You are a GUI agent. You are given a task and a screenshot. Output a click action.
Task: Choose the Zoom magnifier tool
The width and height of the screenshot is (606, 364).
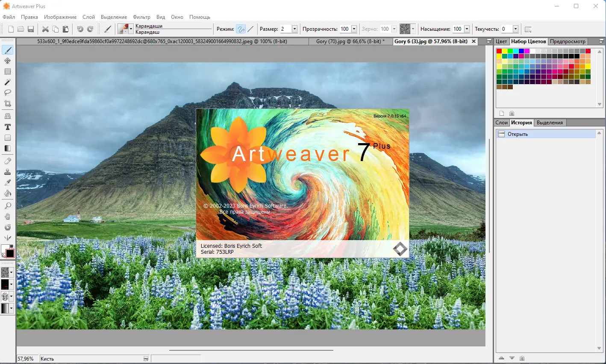[7, 205]
